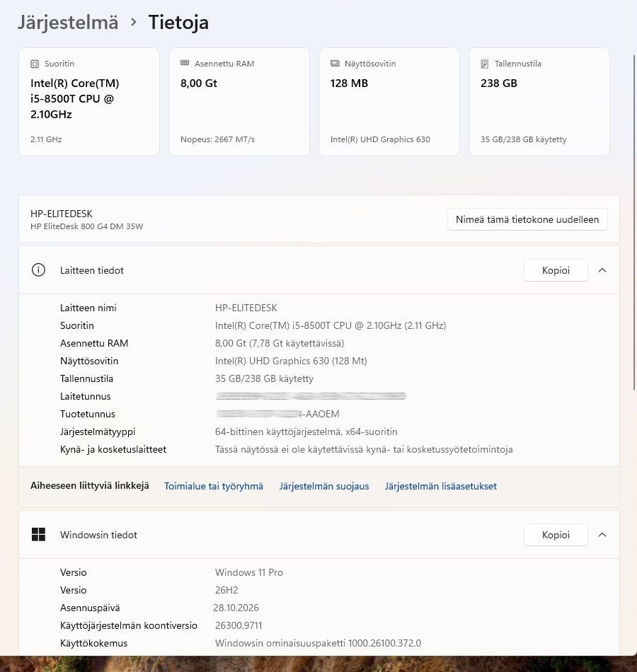Click the Asennettu RAM memory icon
This screenshot has width=637, height=672.
185,64
